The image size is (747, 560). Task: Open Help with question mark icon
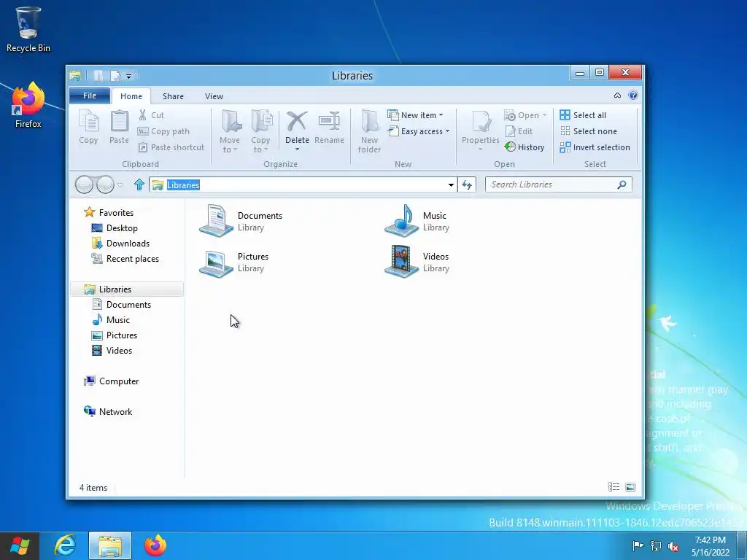click(633, 96)
